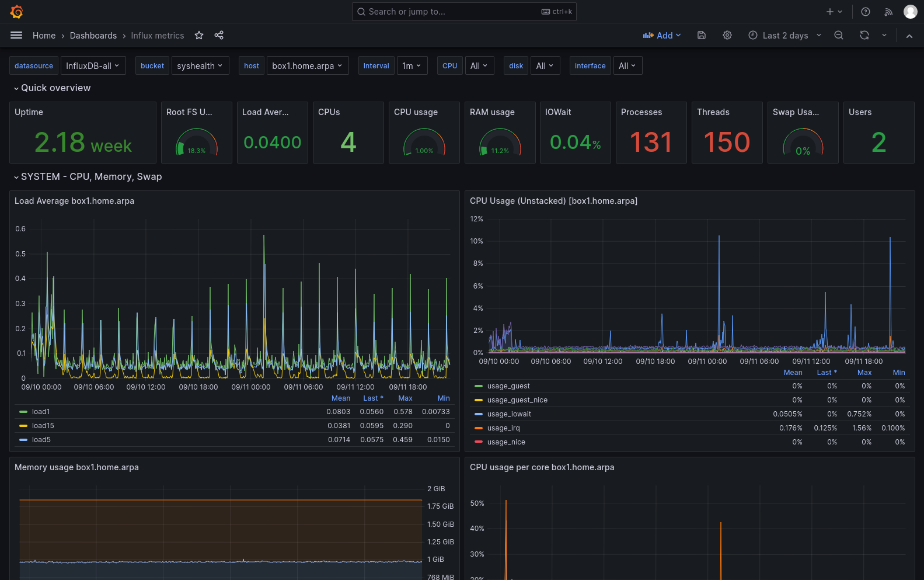Toggle load1 series in legend
This screenshot has height=580, width=924.
(41, 412)
